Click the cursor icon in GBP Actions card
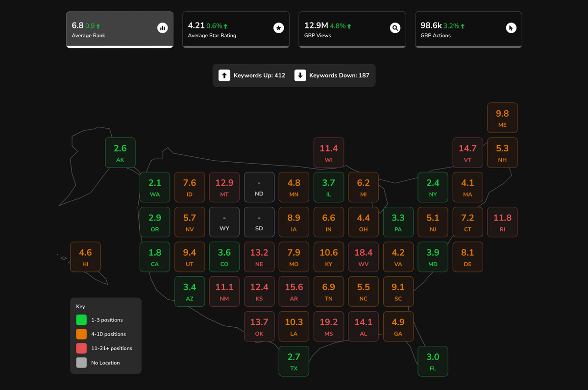 click(x=511, y=28)
